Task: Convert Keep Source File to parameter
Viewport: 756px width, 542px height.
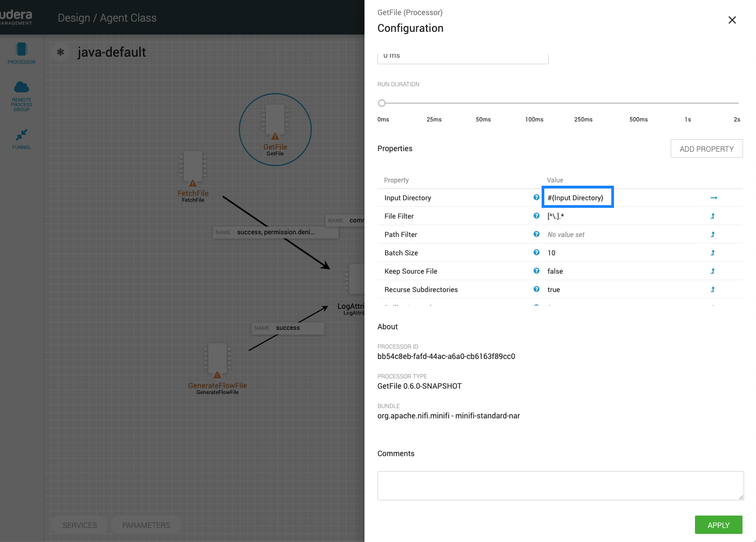Action: 713,271
